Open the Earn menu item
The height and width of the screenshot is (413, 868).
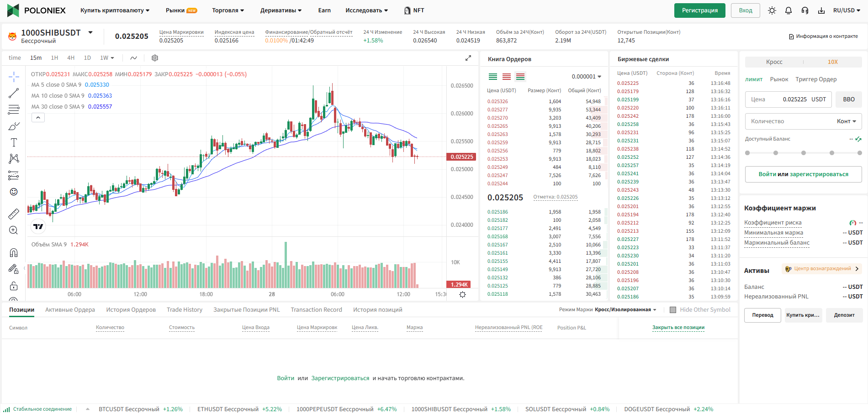(x=324, y=10)
